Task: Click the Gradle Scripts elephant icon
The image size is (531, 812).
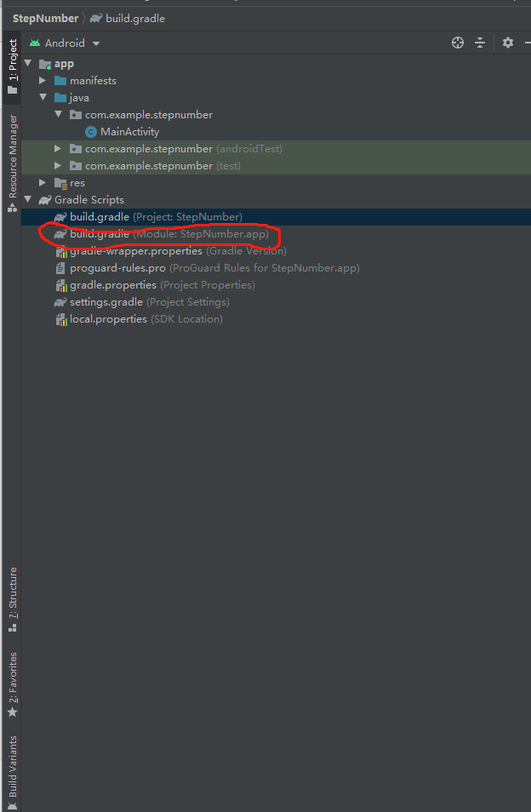Action: coord(45,200)
